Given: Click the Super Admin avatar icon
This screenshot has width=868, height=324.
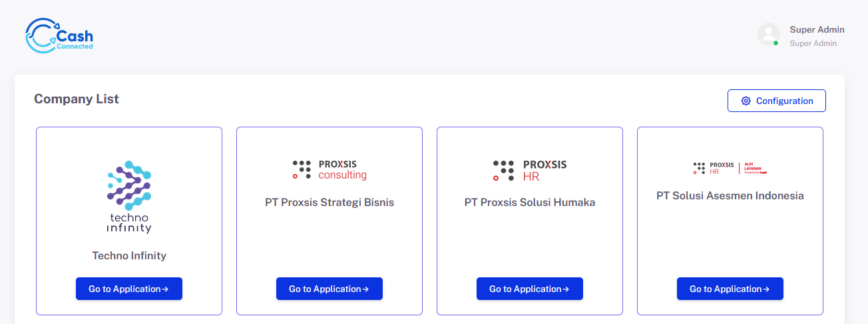Looking at the screenshot, I should click(x=768, y=34).
